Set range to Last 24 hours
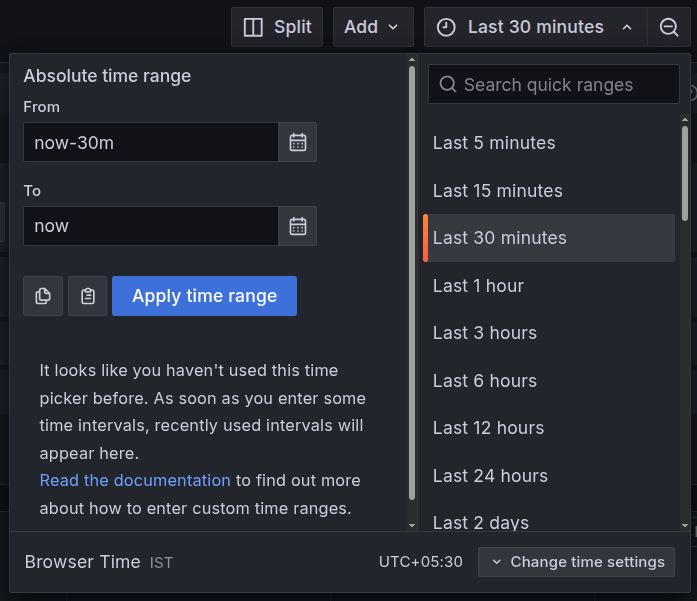697x601 pixels. click(490, 476)
